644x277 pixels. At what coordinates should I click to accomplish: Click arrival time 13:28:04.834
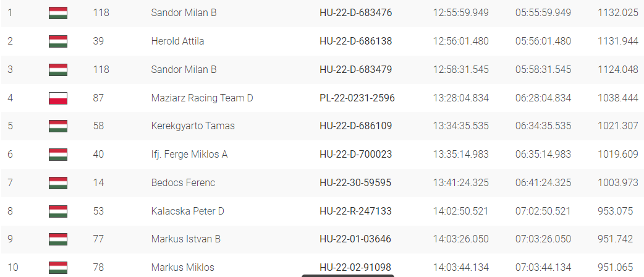pyautogui.click(x=461, y=98)
